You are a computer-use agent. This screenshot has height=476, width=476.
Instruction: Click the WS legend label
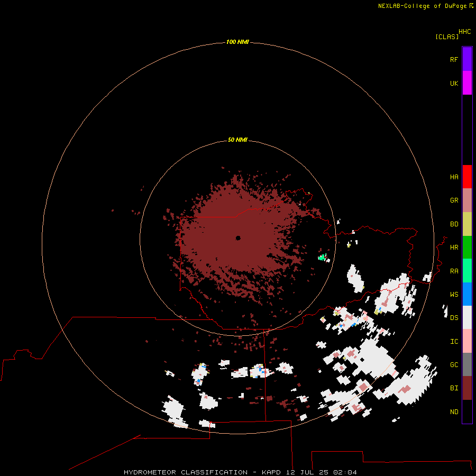click(454, 295)
